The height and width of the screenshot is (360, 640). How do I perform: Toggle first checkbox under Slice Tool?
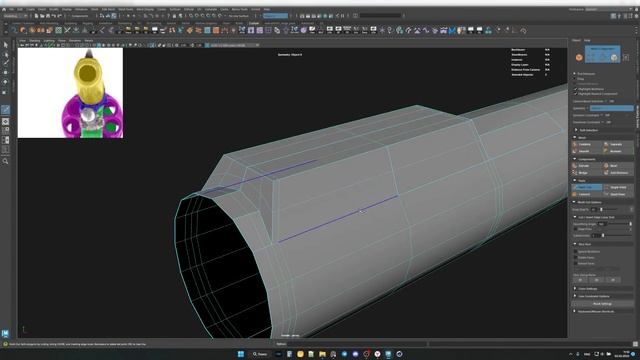point(576,252)
